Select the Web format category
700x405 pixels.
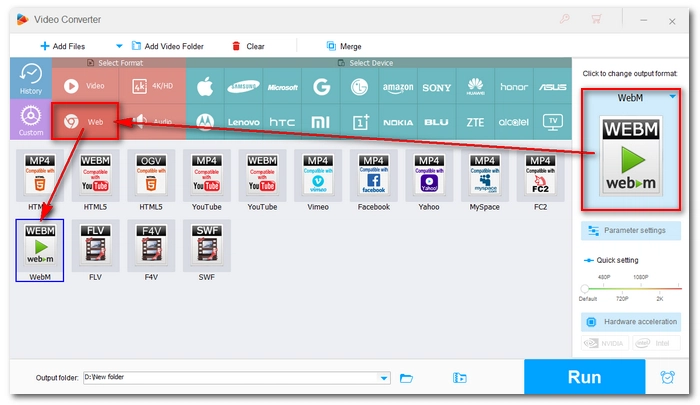coord(85,121)
